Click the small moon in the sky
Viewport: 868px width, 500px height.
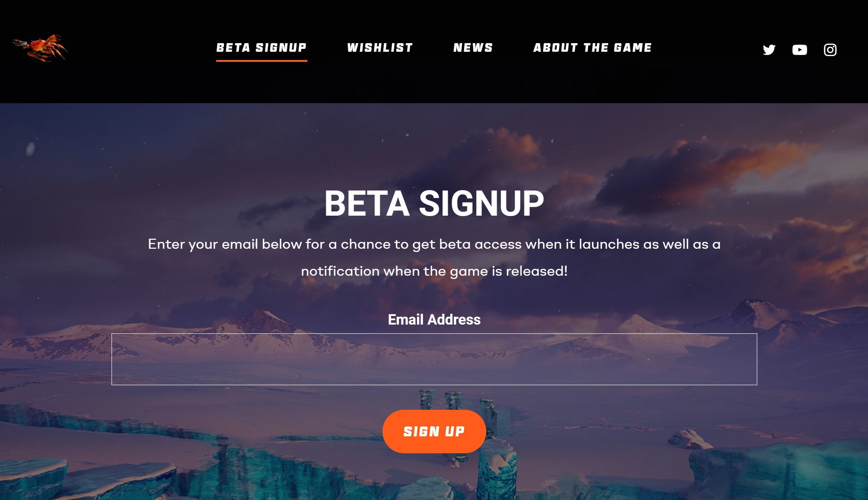(31, 148)
